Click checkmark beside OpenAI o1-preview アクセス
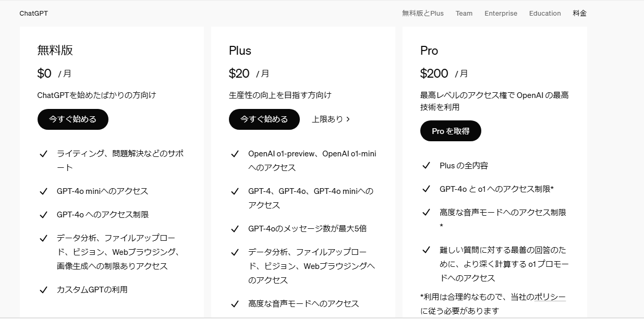 point(235,154)
